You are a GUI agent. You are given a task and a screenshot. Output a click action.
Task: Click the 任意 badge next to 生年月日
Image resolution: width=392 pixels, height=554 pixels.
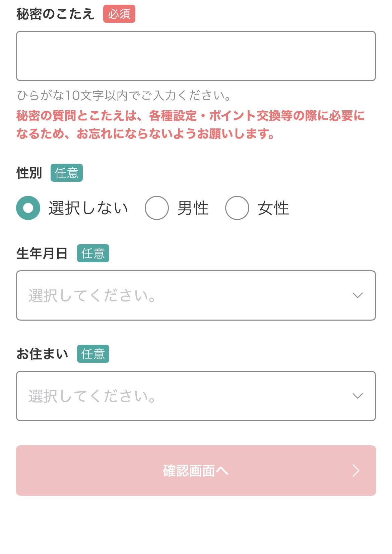[x=93, y=253]
